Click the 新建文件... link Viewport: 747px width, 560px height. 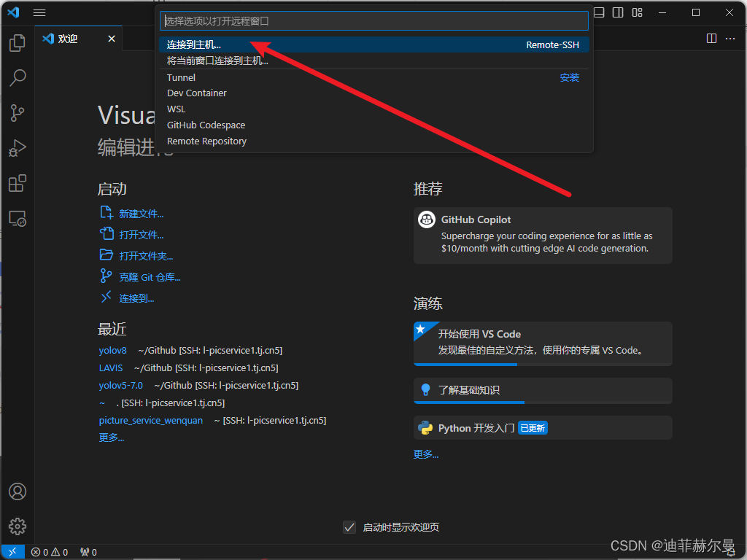[x=141, y=214]
